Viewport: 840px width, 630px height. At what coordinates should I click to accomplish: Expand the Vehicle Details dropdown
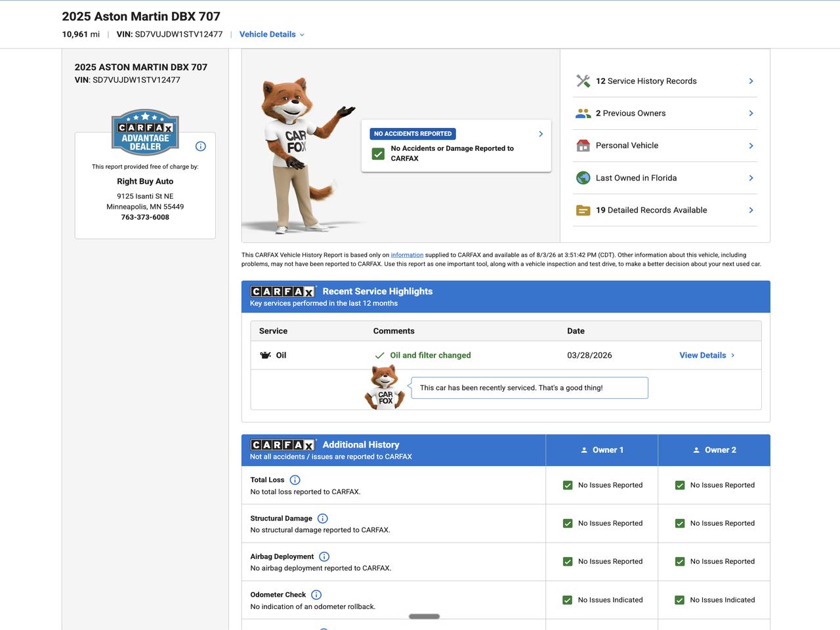click(272, 35)
